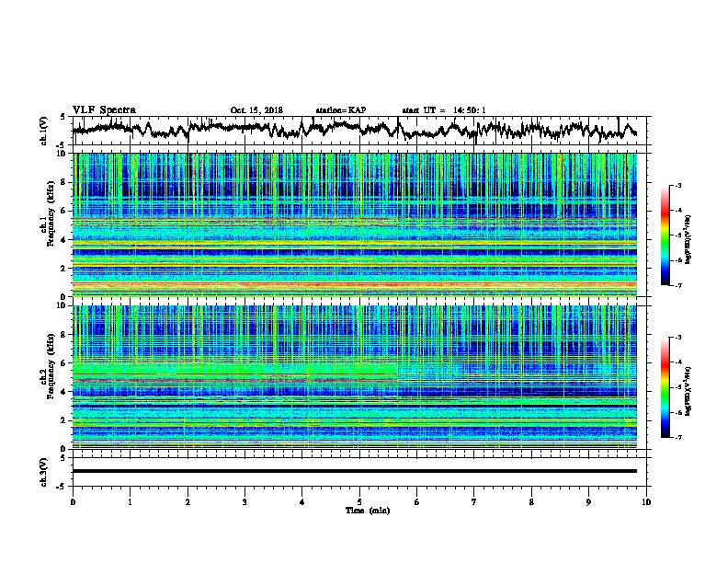Click the ch.1 'Frequency (kHz)' axis label
728x563 pixels.
pyautogui.click(x=51, y=213)
